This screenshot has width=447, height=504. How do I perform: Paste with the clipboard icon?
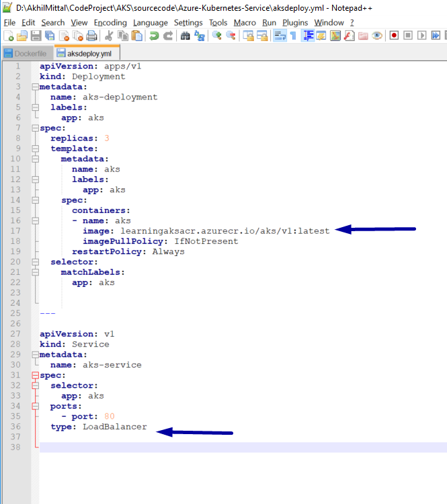point(137,36)
